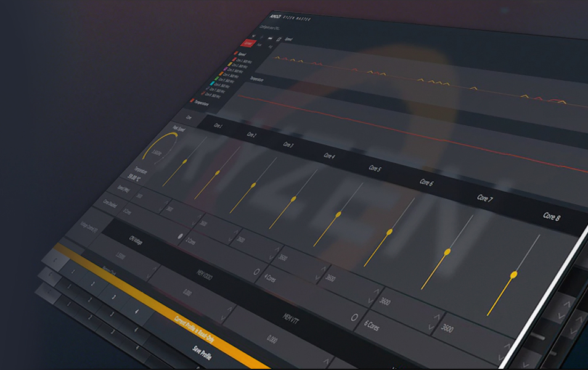This screenshot has height=370, width=588.
Task: Select profile tab 1
Action: click(x=72, y=271)
